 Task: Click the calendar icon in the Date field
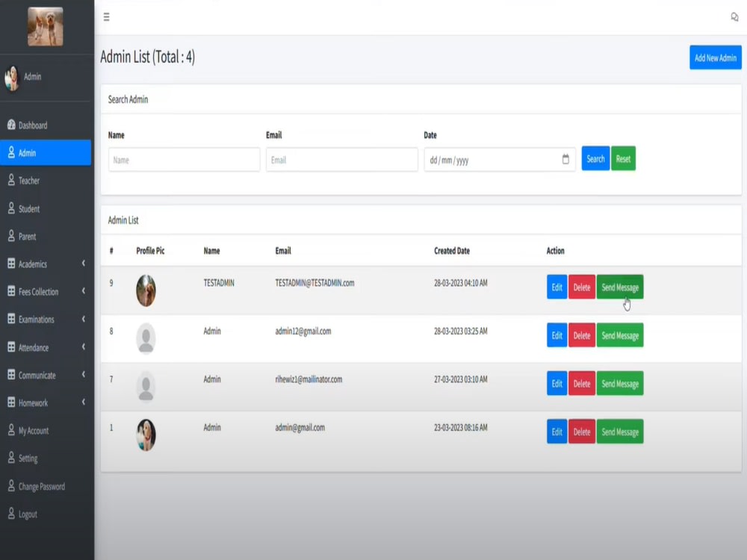click(x=566, y=158)
